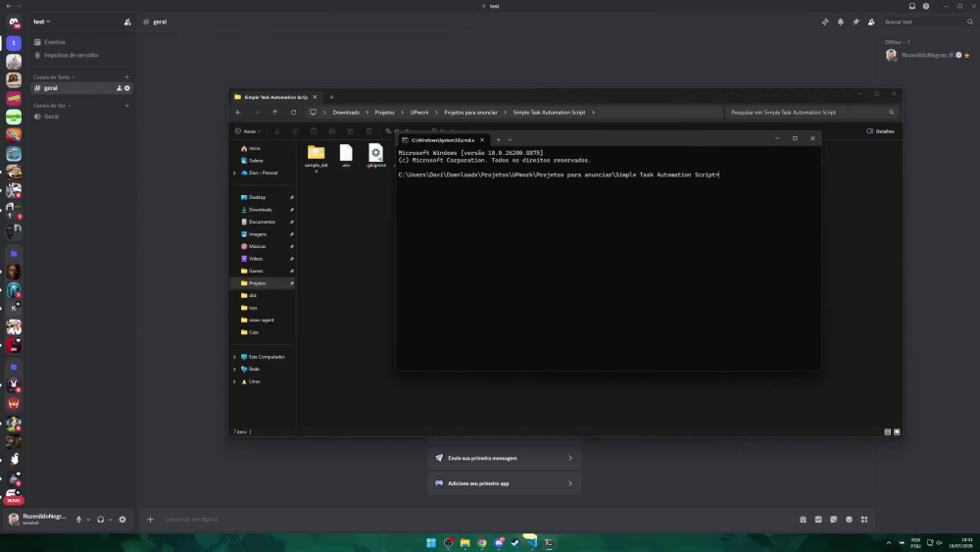Screen dimensions: 980x552
Task: Refresh the File Explorer folder
Action: 293,113
